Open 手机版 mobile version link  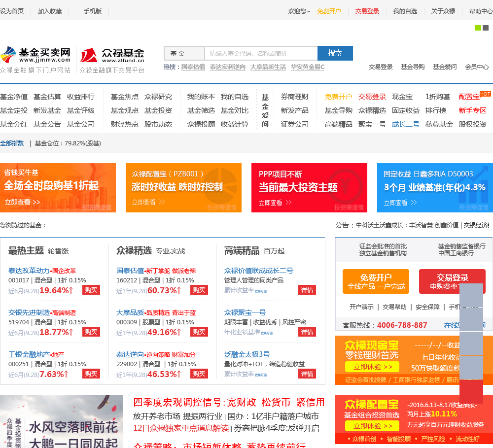point(93,11)
